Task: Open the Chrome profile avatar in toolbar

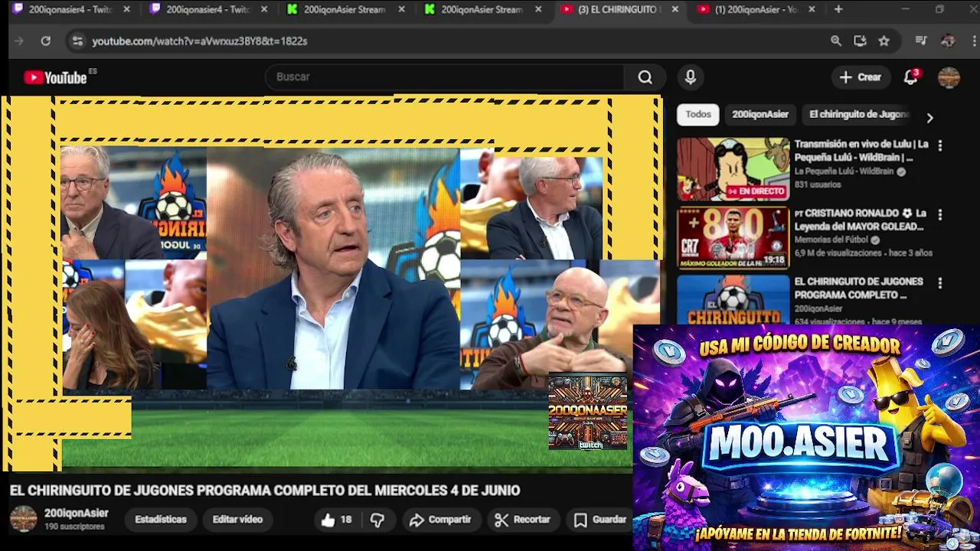Action: (x=948, y=41)
